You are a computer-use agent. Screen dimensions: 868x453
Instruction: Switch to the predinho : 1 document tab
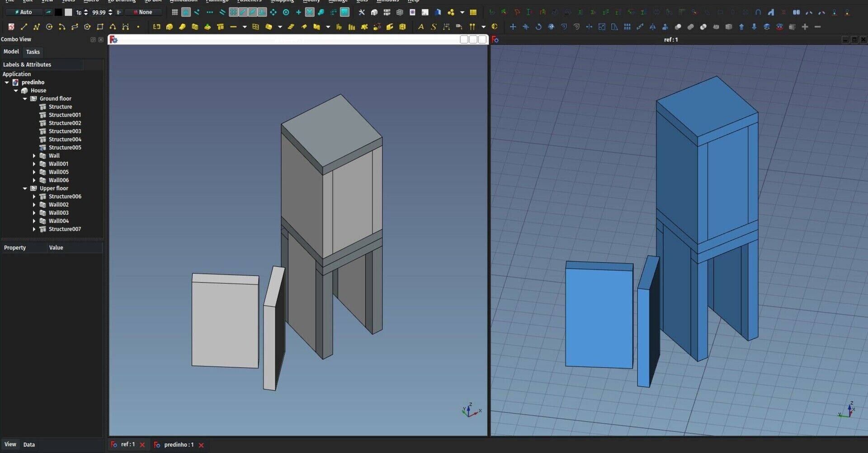click(179, 445)
